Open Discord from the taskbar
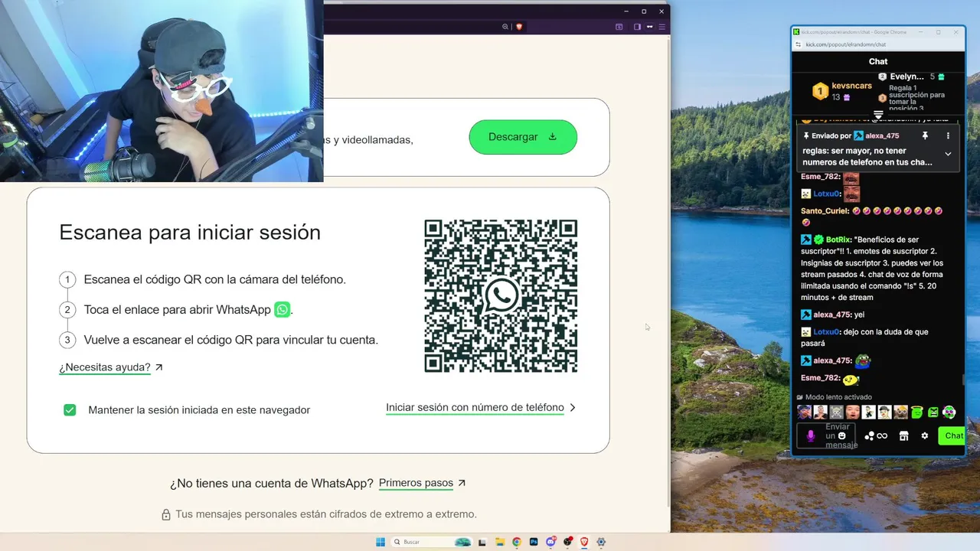This screenshot has width=980, height=551. (x=550, y=542)
